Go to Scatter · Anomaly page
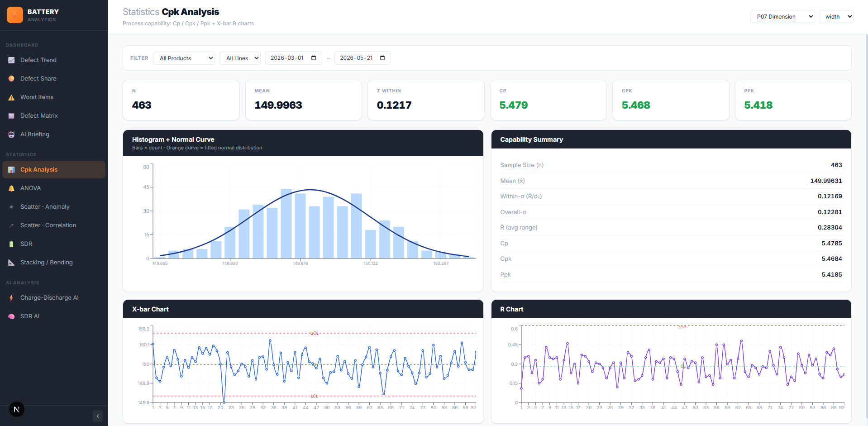The image size is (868, 426). point(54,207)
